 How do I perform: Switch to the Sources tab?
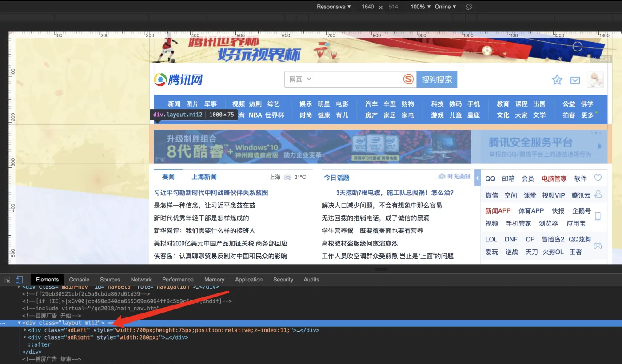[x=110, y=280]
